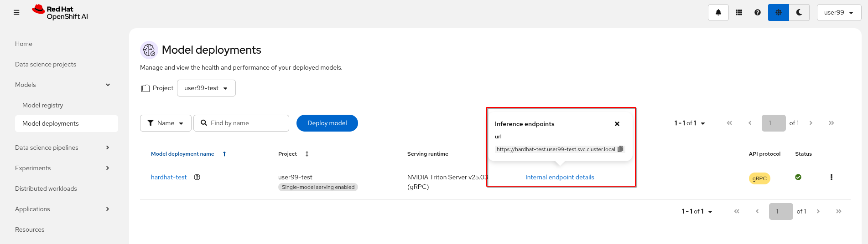
Task: Go to next page in bottom pagination
Action: 818,212
